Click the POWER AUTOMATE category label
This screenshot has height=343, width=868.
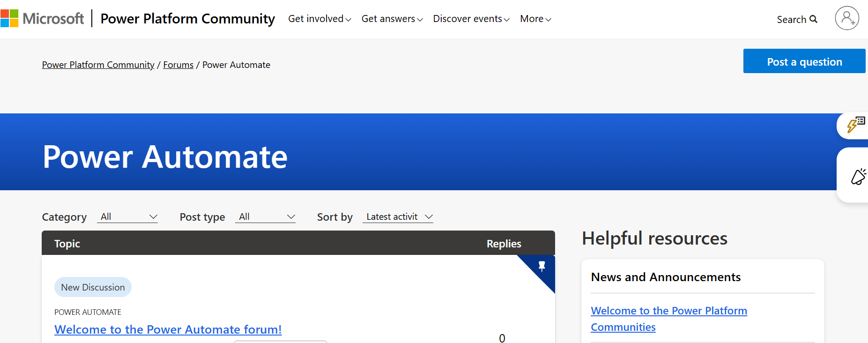[88, 312]
